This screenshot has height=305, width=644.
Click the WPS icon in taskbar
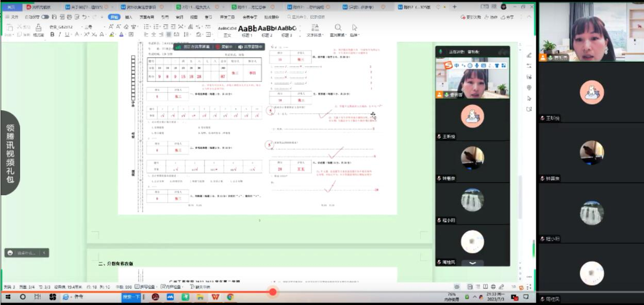click(215, 297)
